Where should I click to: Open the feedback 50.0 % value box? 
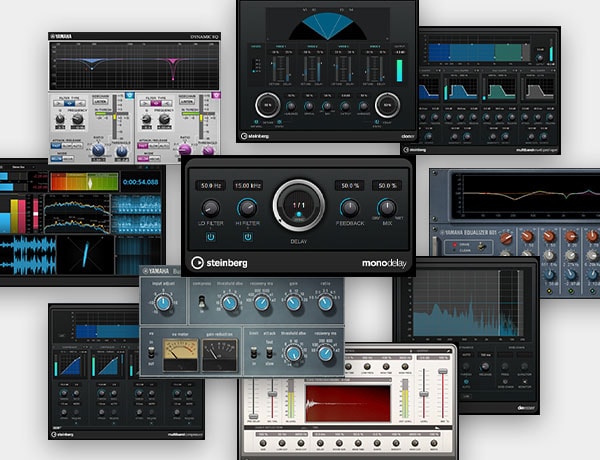click(x=349, y=186)
